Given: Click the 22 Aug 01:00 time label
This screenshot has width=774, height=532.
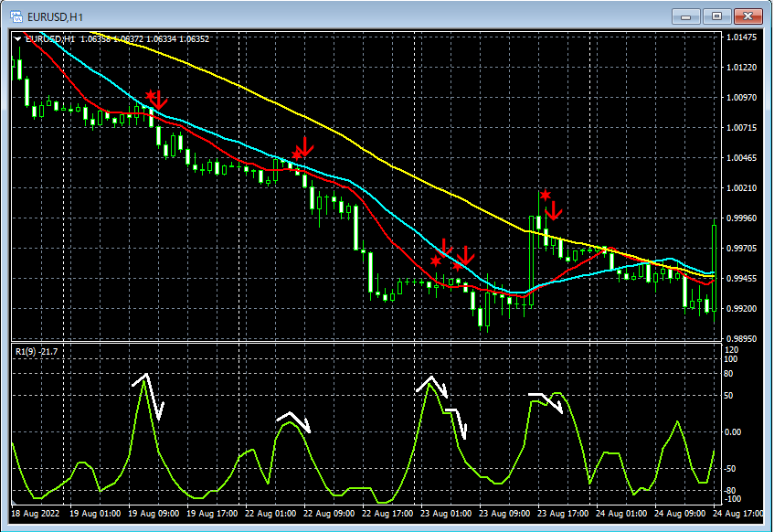Looking at the screenshot, I should pos(270,513).
